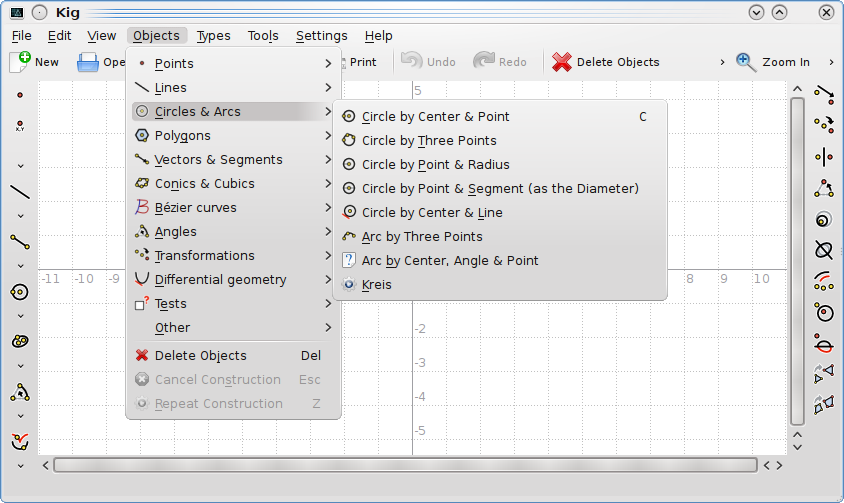This screenshot has width=844, height=503.
Task: Expand hidden view toolbar items after Zoom In
Action: (832, 62)
